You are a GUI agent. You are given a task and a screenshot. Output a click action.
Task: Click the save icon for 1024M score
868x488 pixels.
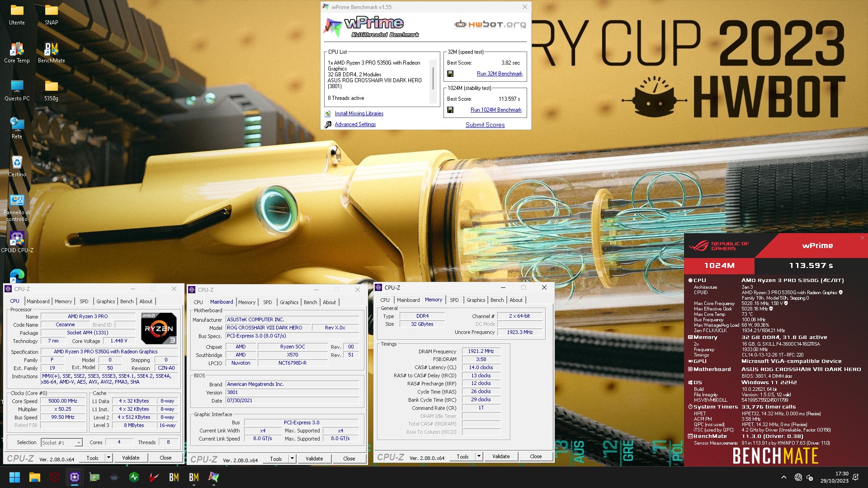click(x=450, y=110)
